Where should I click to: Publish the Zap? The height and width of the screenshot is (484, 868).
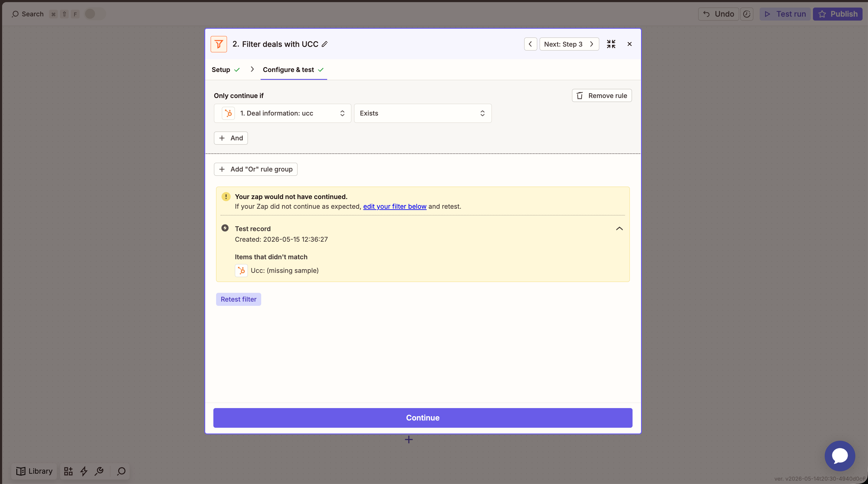pos(837,14)
